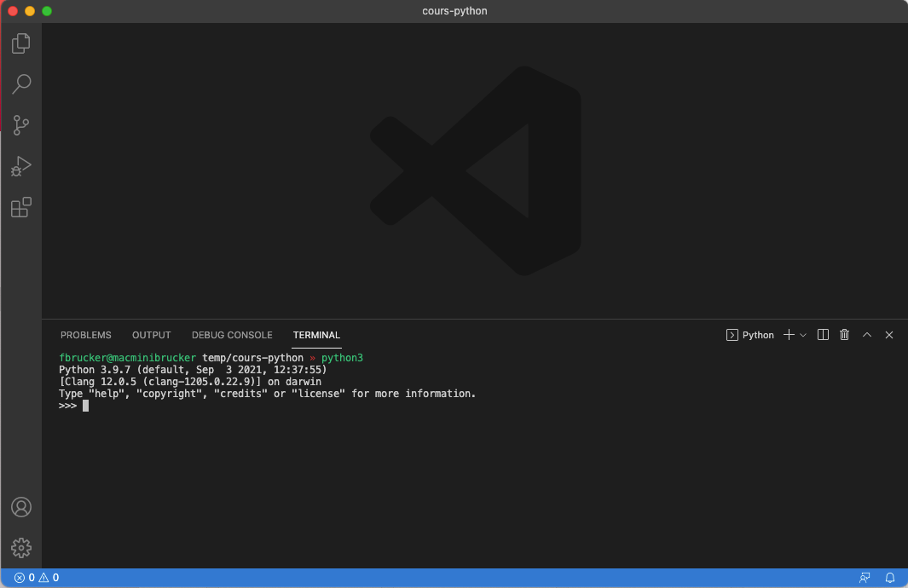Open the Explorer view in activity bar
This screenshot has width=908, height=588.
click(x=21, y=43)
